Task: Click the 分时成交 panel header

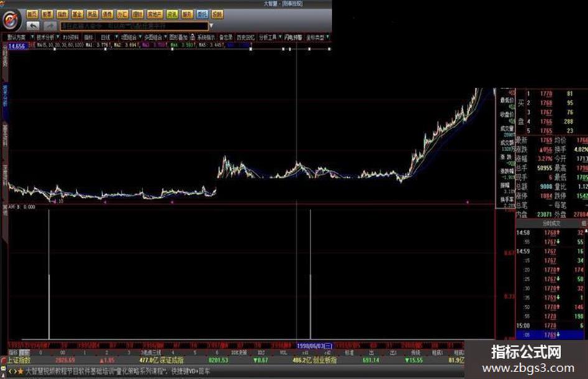Action: tap(552, 223)
